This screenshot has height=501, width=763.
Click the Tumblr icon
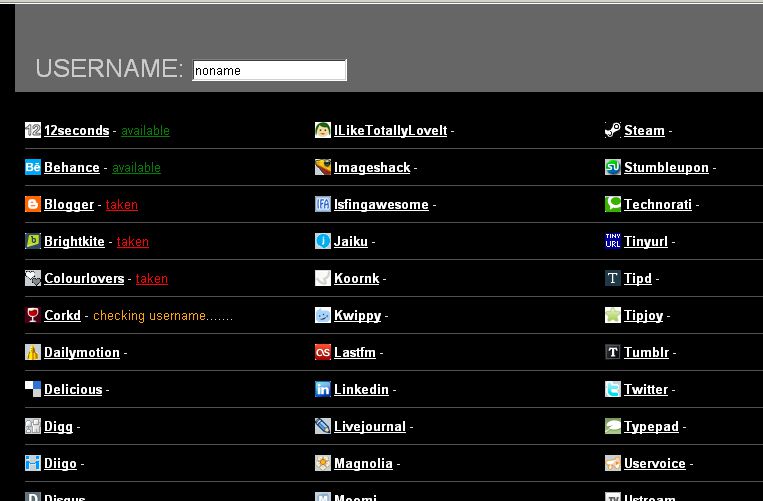[x=613, y=352]
